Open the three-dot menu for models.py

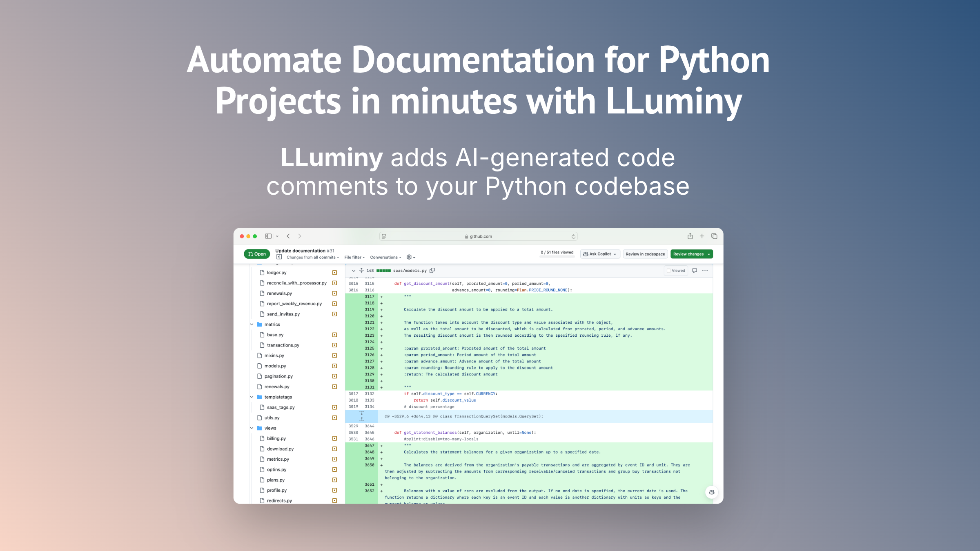coord(705,271)
